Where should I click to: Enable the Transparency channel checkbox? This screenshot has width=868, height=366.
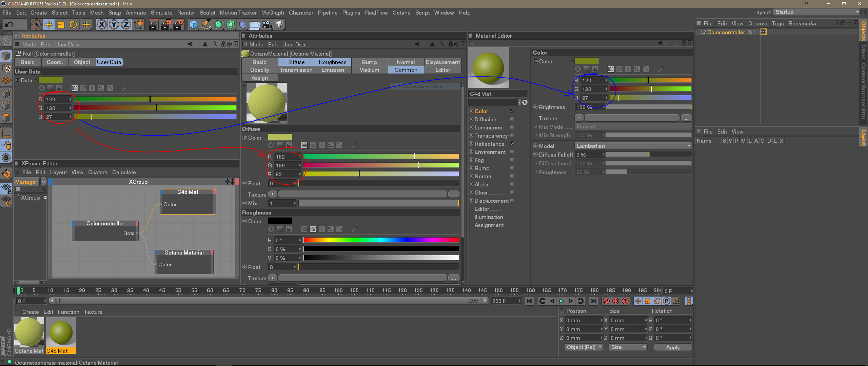512,136
